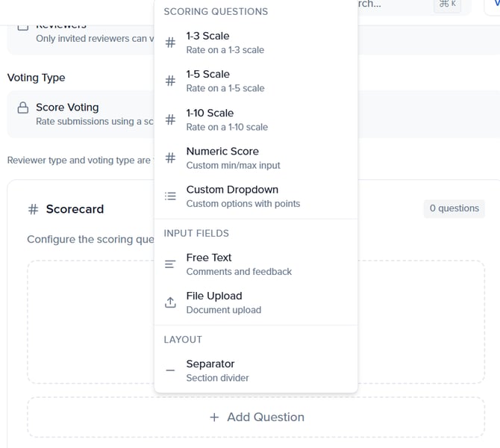
Task: Click the Scorecard hash icon
Action: 33,209
